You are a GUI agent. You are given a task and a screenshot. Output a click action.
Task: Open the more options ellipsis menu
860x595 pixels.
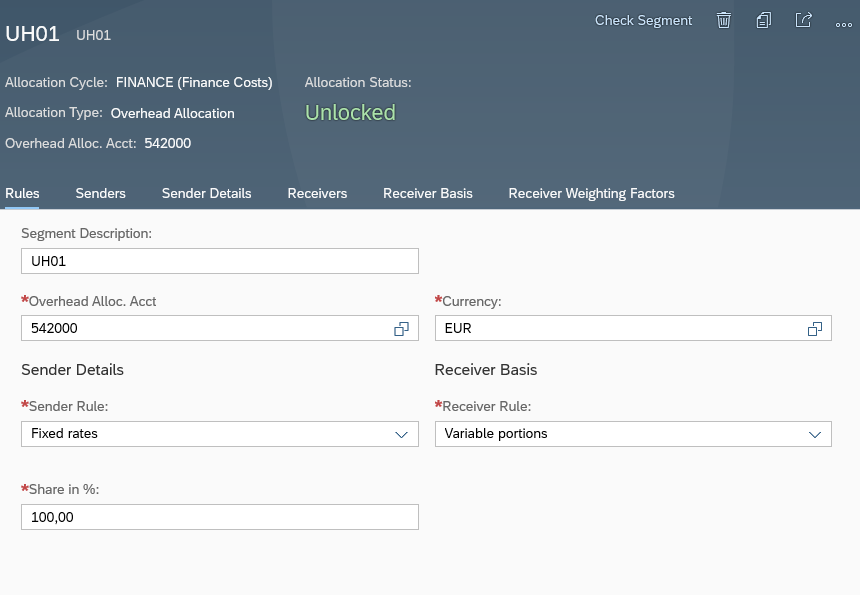pos(843,22)
